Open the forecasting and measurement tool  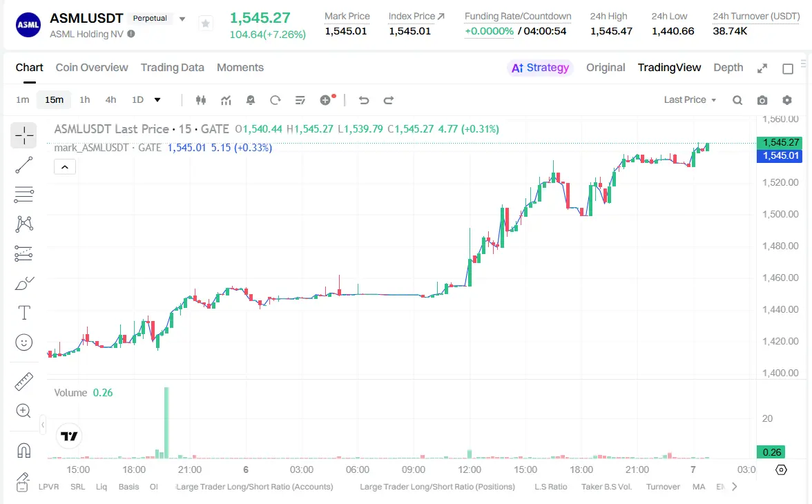pos(23,253)
